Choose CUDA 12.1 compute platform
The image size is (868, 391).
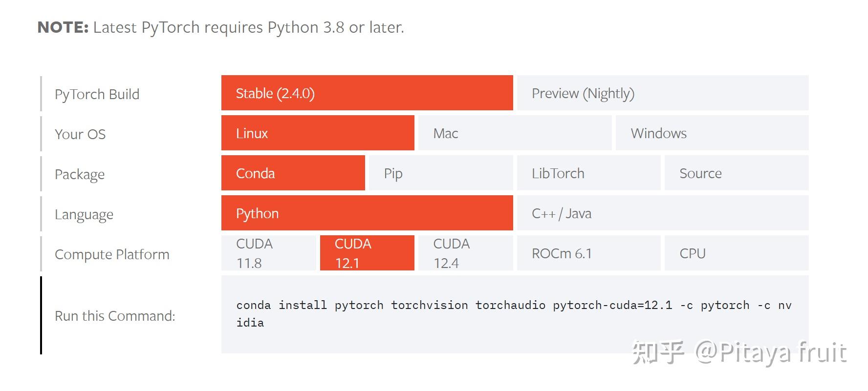pos(367,253)
